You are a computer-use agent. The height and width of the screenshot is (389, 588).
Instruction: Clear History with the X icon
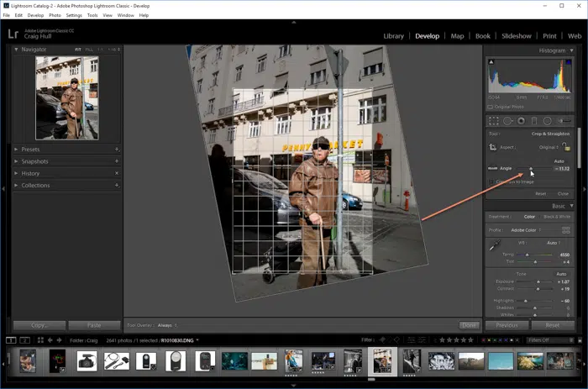(117, 173)
